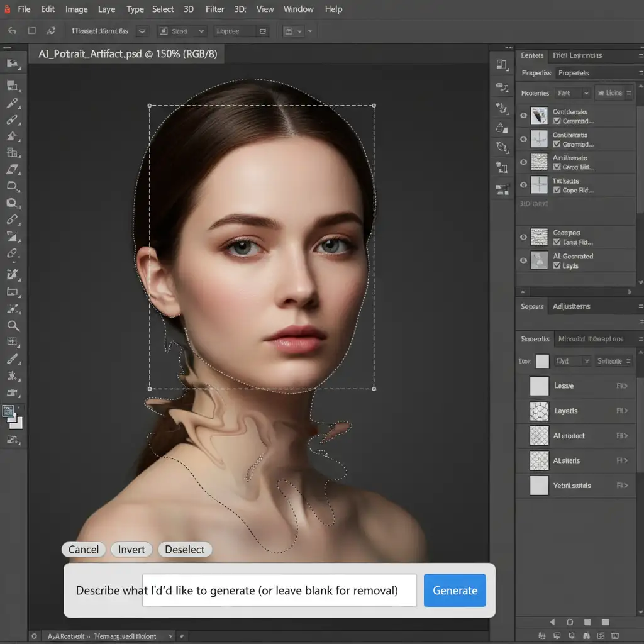Click the generative prompt text field

pyautogui.click(x=279, y=590)
